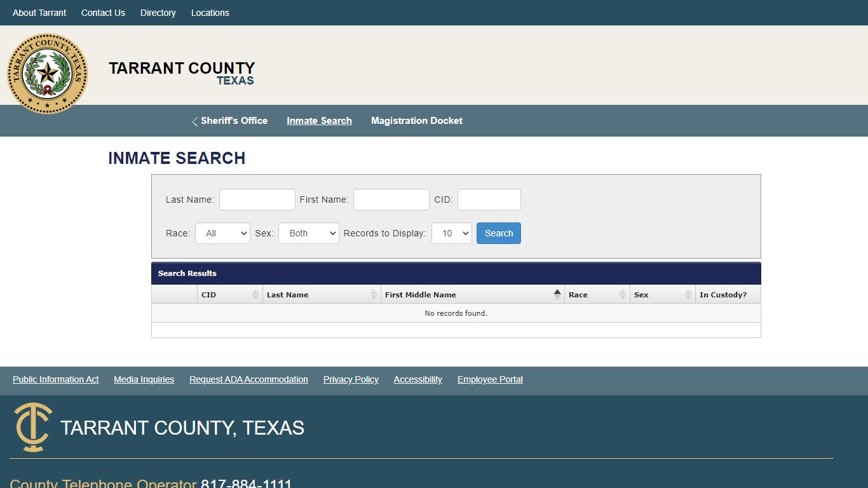Click the gold TC monogram footer logo
This screenshot has width=868, height=488.
pos(33,427)
